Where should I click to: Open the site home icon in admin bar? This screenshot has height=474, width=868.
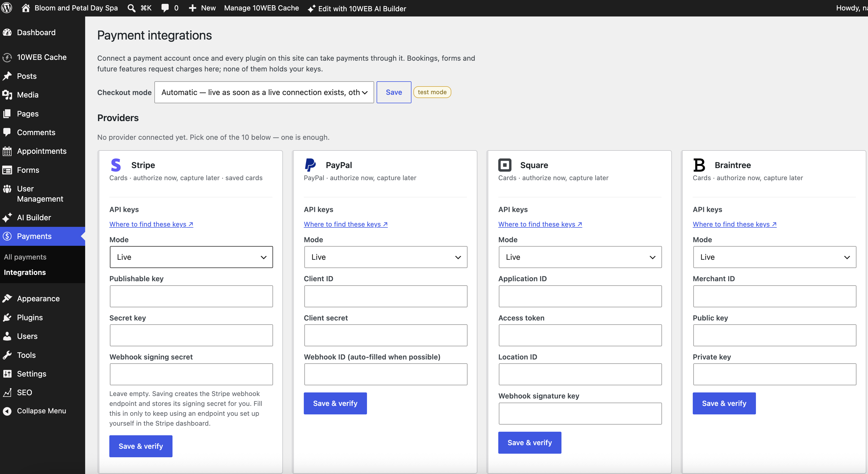(26, 8)
